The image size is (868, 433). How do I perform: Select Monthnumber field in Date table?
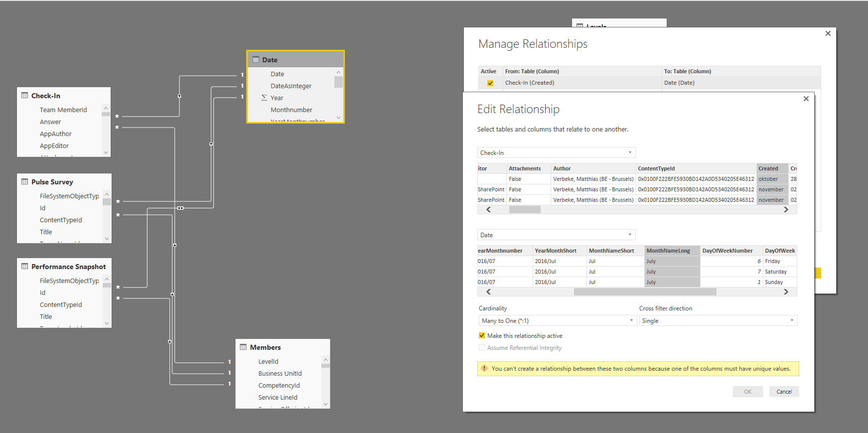coord(291,110)
